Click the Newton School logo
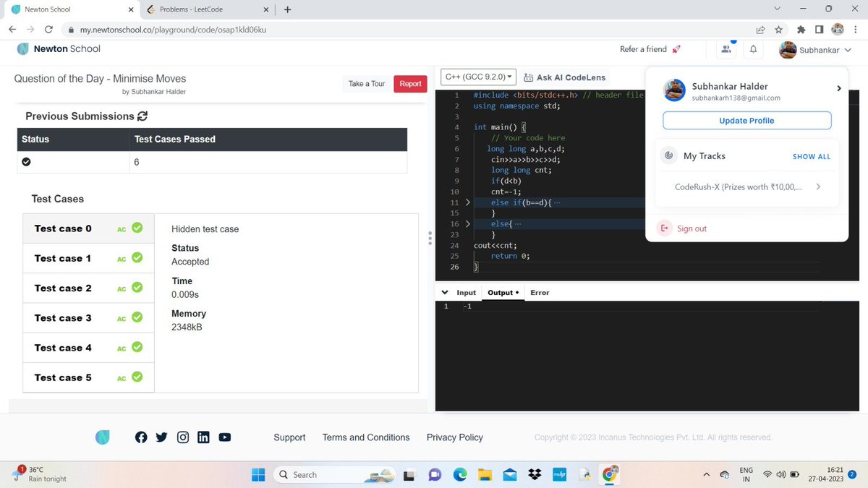 [x=58, y=48]
